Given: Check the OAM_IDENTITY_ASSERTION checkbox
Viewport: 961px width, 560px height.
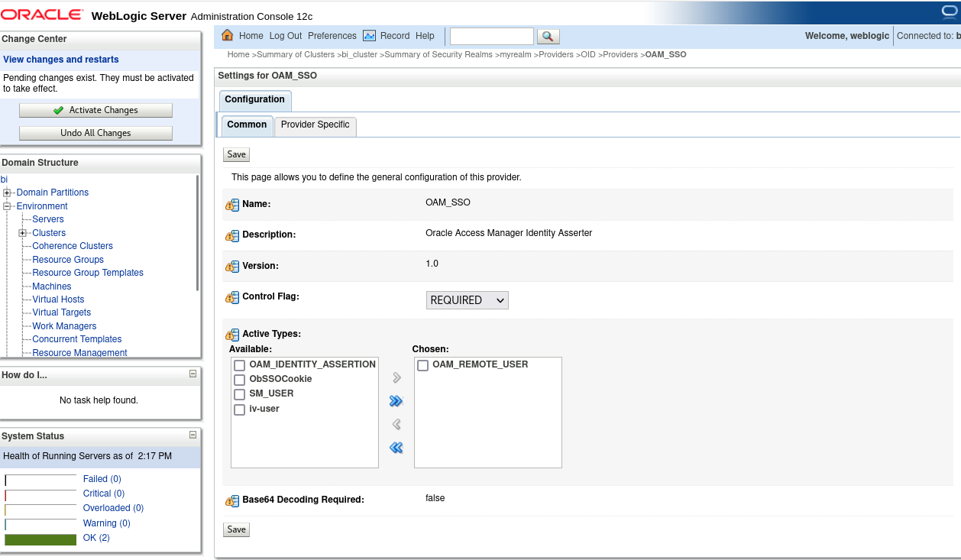Looking at the screenshot, I should point(240,365).
